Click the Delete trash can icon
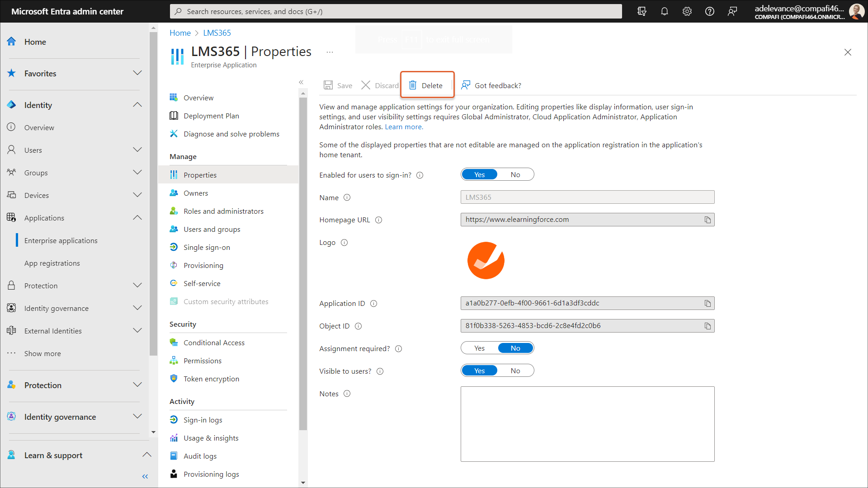 (413, 85)
